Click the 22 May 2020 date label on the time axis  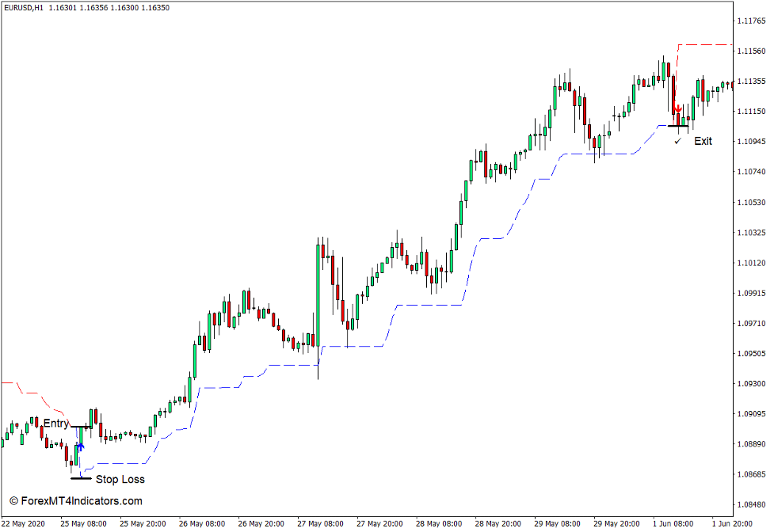click(24, 523)
